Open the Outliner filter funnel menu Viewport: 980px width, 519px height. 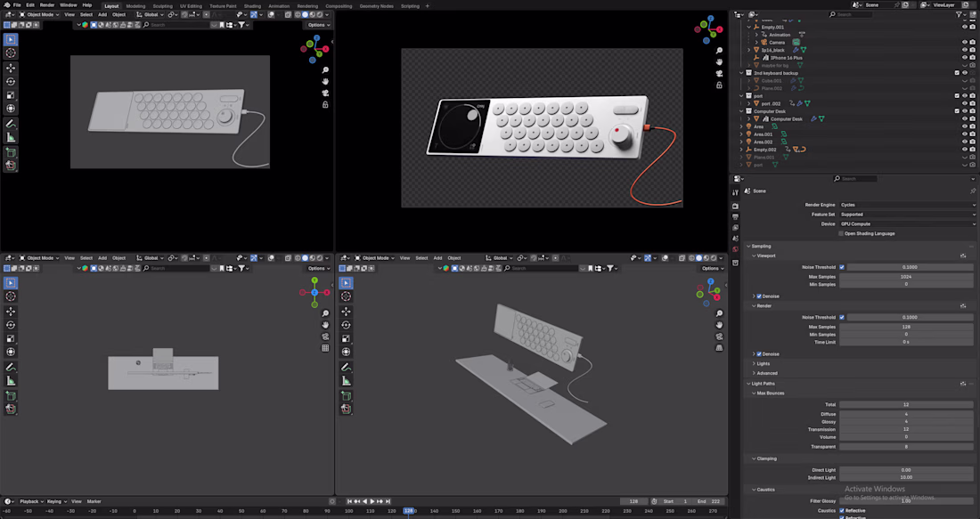960,14
